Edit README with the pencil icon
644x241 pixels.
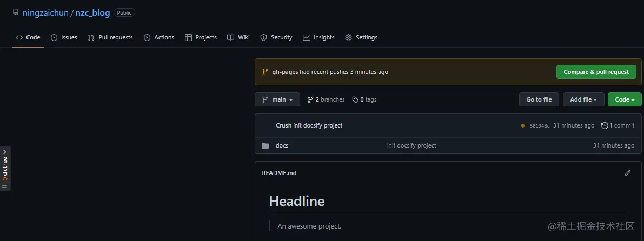[627, 173]
